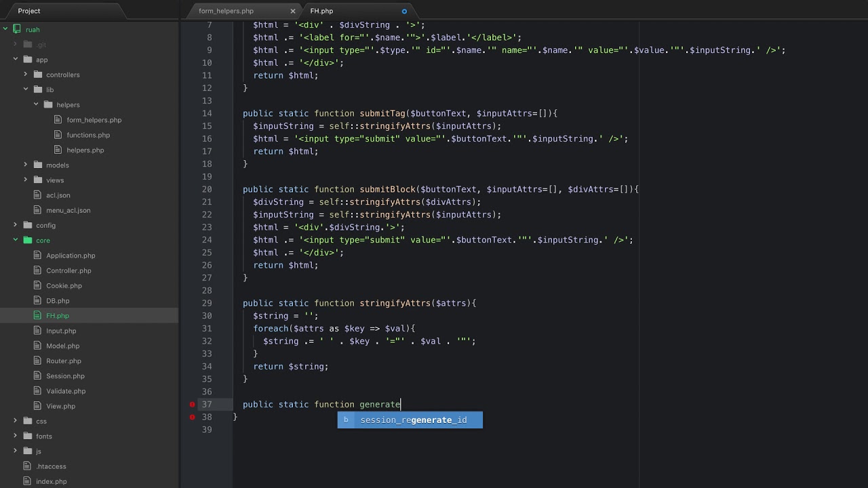This screenshot has width=868, height=488.
Task: Click the Router.php file icon
Action: [x=38, y=361]
